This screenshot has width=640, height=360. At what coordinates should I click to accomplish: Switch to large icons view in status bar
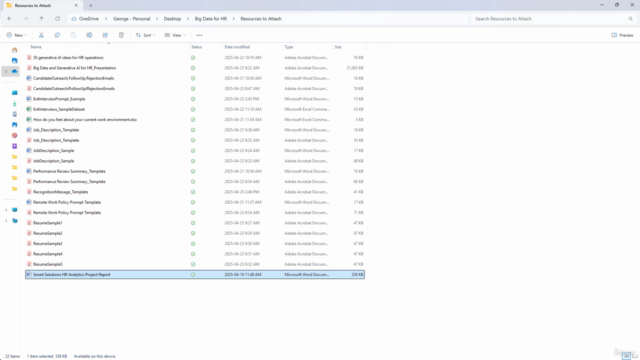tap(635, 356)
